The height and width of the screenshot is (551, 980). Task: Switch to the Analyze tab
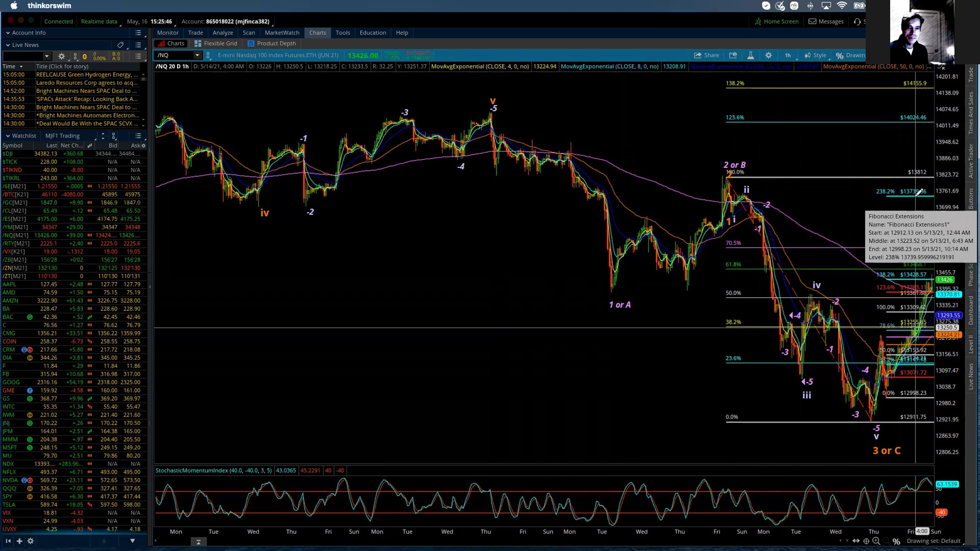(223, 33)
